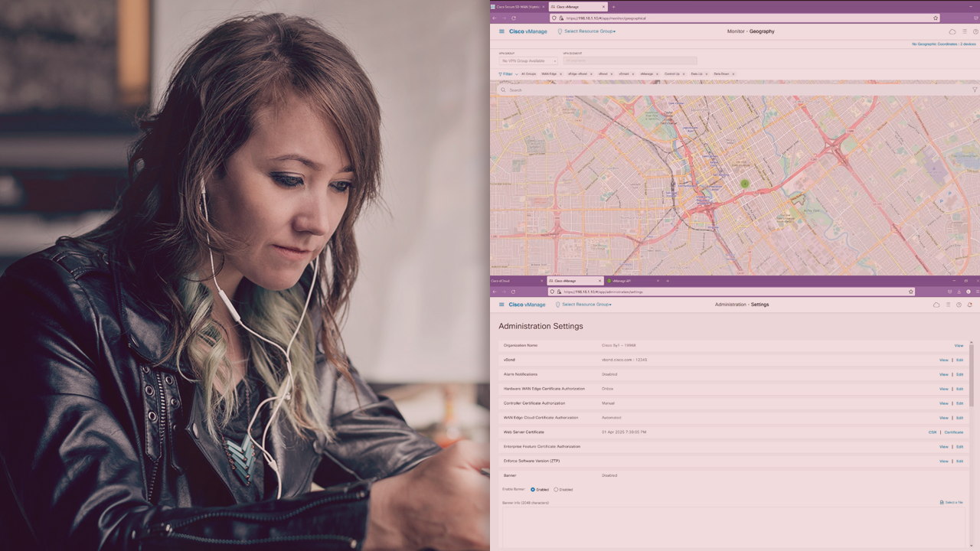
Task: Switch to Cisco Secure SD-WAN browser tab
Action: [517, 7]
